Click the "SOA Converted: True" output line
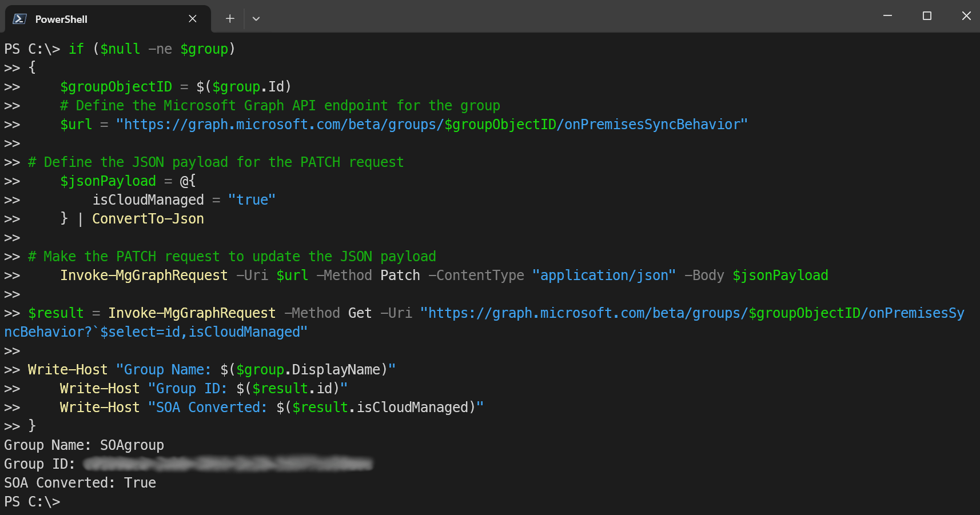 (80, 483)
